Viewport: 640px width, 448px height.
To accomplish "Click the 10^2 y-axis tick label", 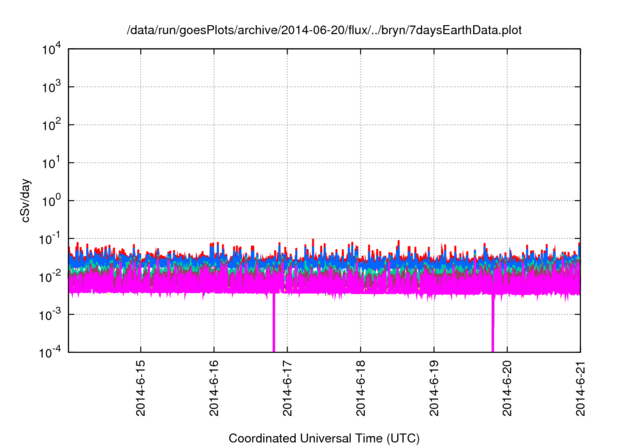I will point(51,125).
